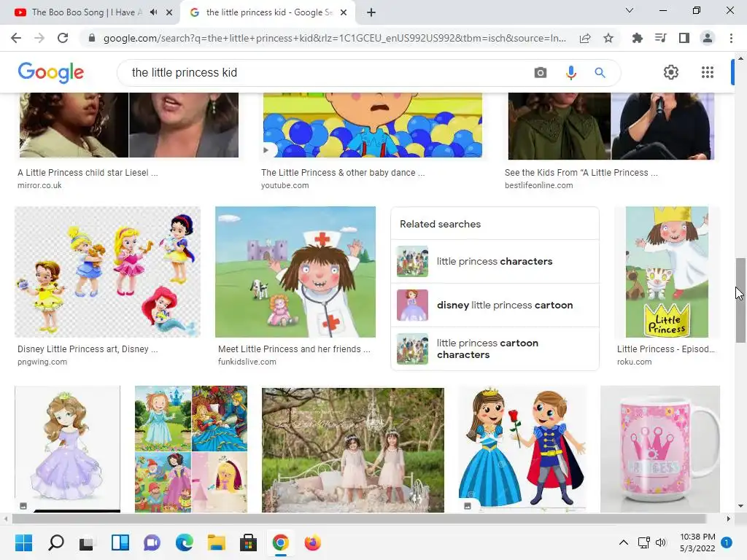Open the pngwing.com source link
Viewport: 747px width, 560px height.
(x=42, y=362)
